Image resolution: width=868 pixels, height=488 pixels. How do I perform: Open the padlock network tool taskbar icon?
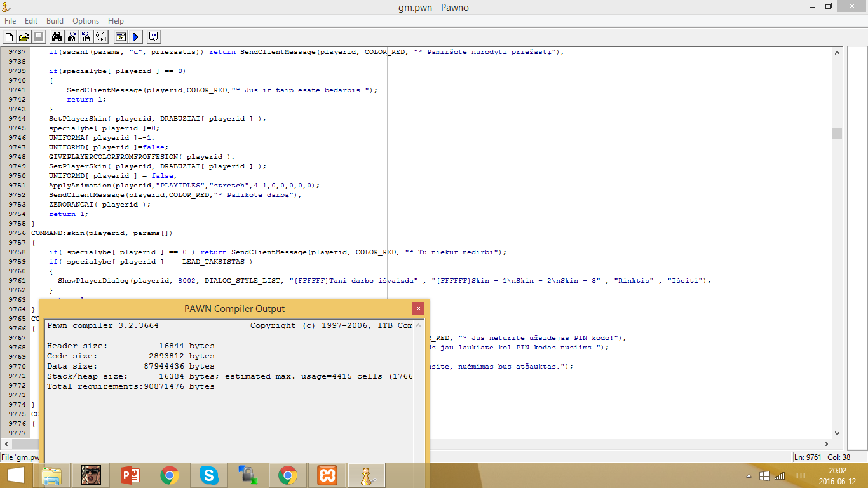click(x=248, y=475)
